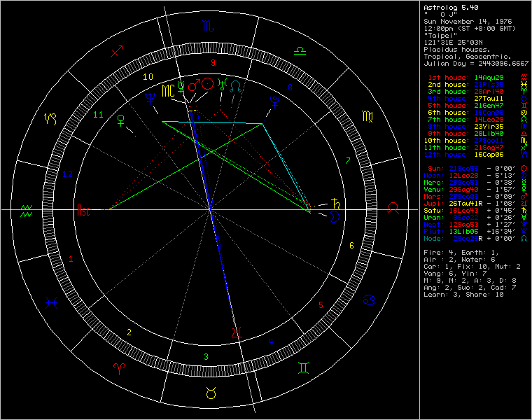The height and width of the screenshot is (420, 532).
Task: Select the green Venus glyph in house 11
Action: [x=121, y=120]
